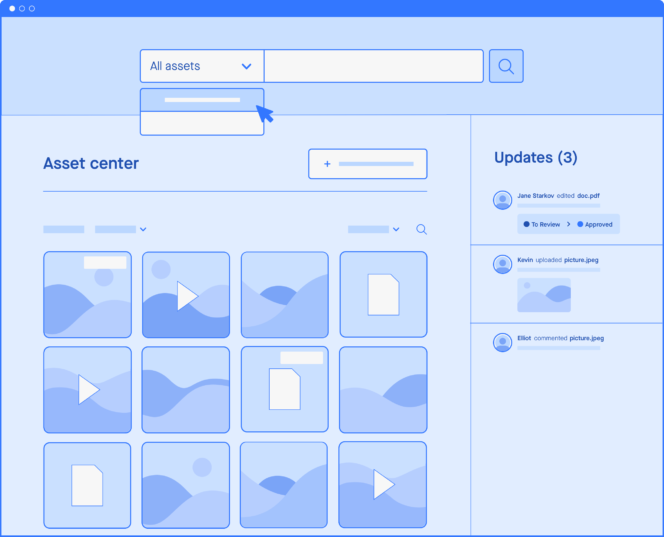The image size is (664, 537).
Task: Select the highlighted option in dropdown list
Action: [202, 100]
